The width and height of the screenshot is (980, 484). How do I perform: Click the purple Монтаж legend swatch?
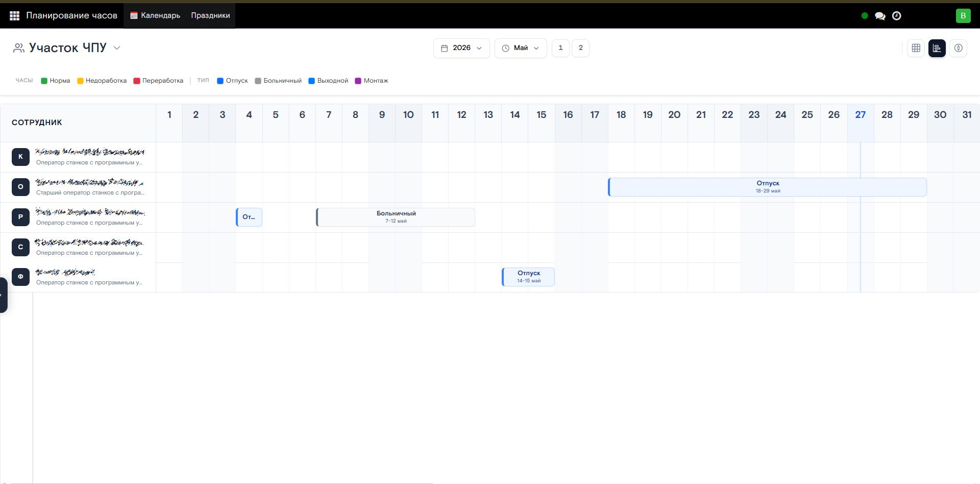(358, 81)
